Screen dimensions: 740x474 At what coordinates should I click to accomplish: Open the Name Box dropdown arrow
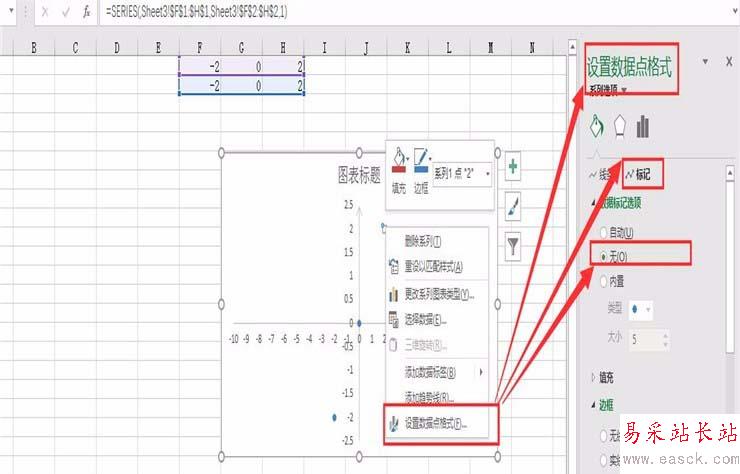pos(11,10)
